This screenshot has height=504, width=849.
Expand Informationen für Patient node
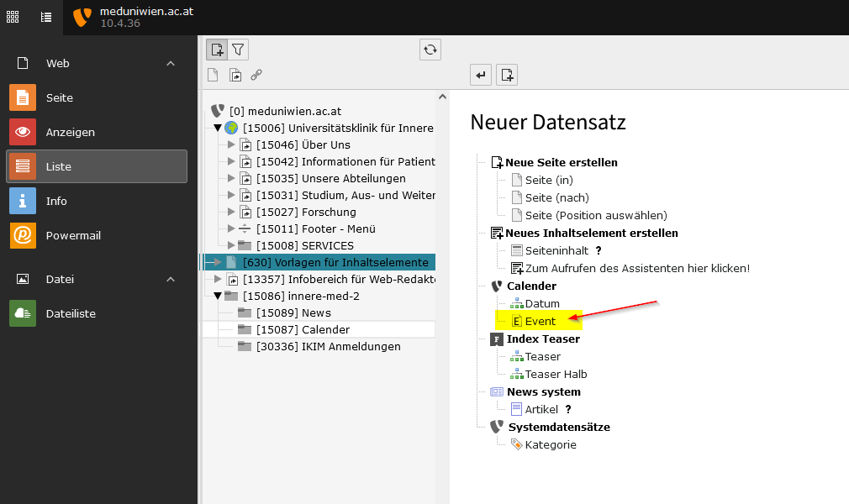231,161
